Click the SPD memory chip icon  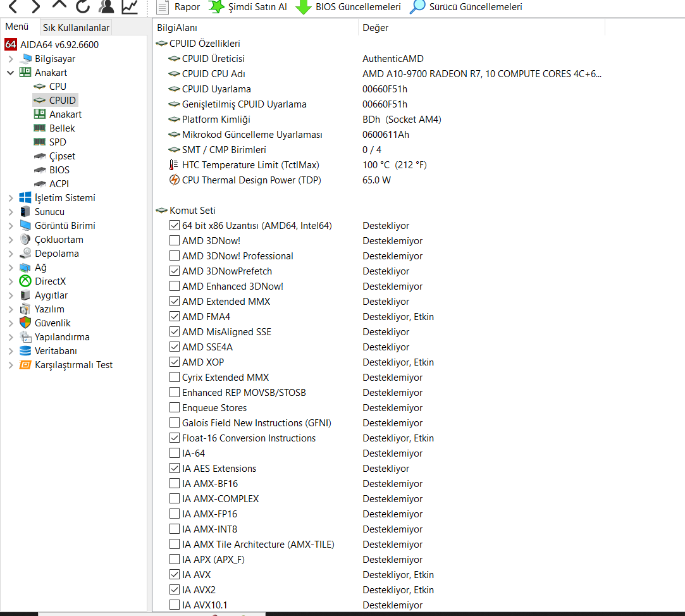[39, 142]
